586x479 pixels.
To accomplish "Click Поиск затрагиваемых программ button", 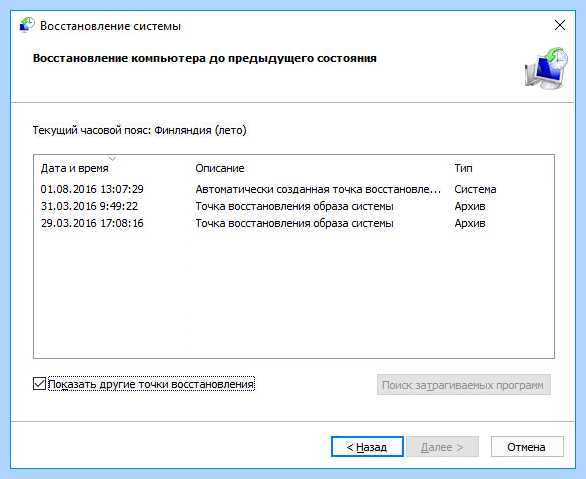I will (x=463, y=385).
